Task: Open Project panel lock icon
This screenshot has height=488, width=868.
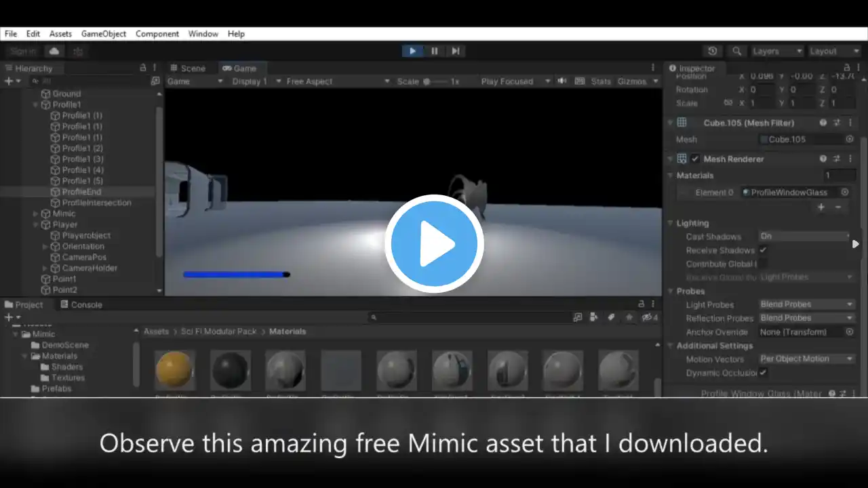Action: coord(641,304)
